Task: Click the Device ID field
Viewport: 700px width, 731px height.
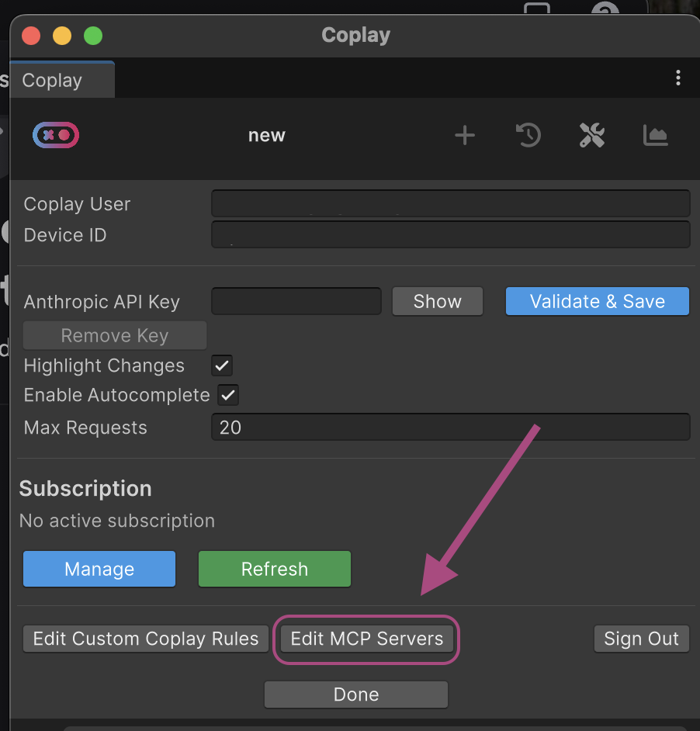Action: 451,234
